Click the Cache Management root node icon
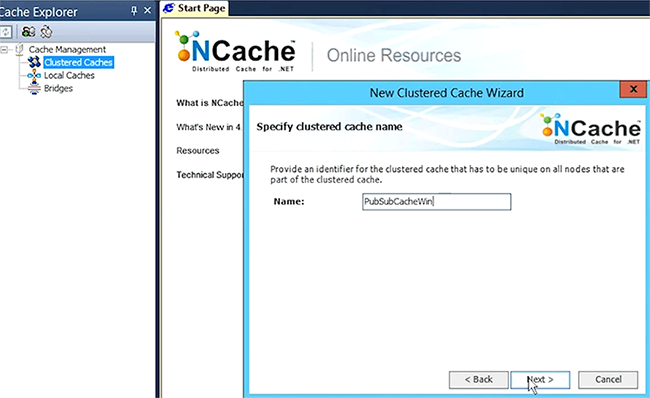This screenshot has height=398, width=650. point(19,49)
